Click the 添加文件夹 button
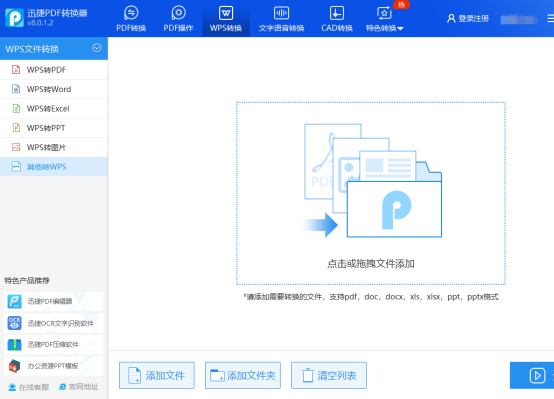This screenshot has width=554, height=399. 243,375
